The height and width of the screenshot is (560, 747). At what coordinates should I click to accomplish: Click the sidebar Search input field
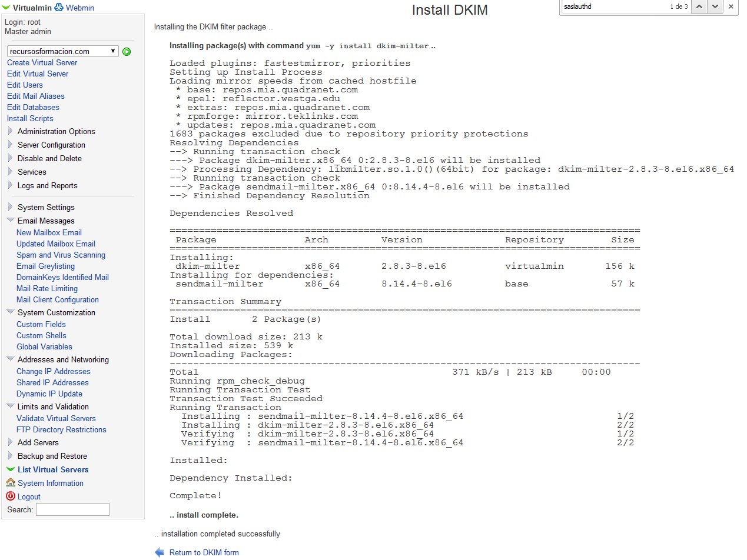(x=72, y=509)
